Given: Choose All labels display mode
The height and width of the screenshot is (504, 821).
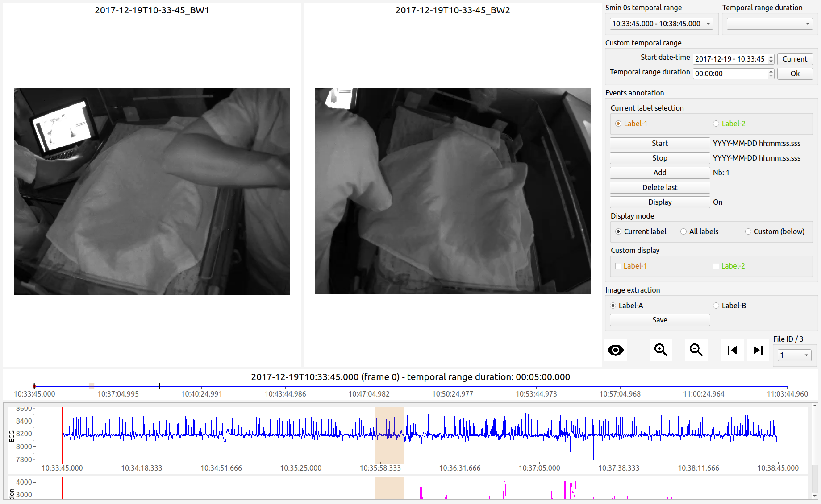Looking at the screenshot, I should click(700, 231).
